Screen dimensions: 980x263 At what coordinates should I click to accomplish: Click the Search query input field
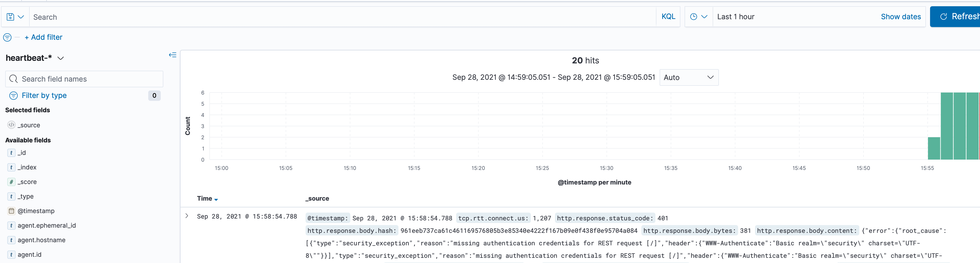pos(342,17)
